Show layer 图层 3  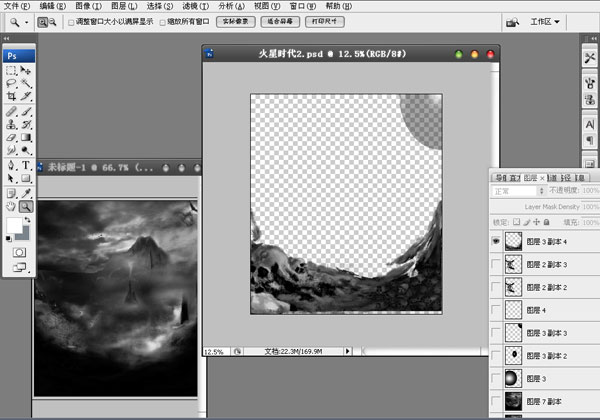pyautogui.click(x=496, y=379)
